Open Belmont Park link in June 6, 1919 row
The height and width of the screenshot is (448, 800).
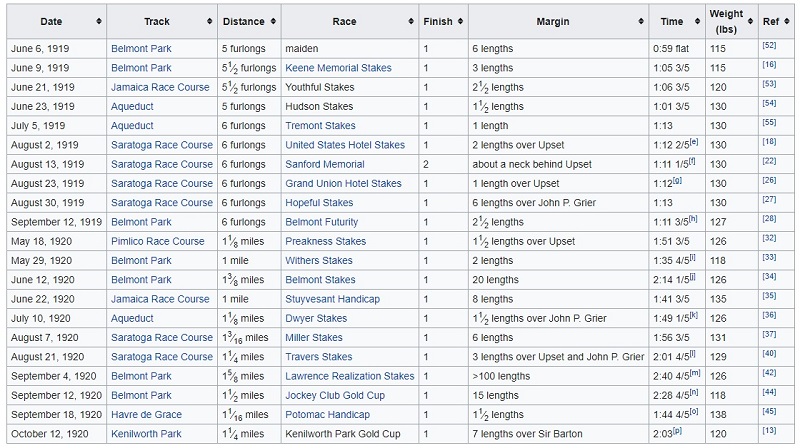tap(141, 49)
